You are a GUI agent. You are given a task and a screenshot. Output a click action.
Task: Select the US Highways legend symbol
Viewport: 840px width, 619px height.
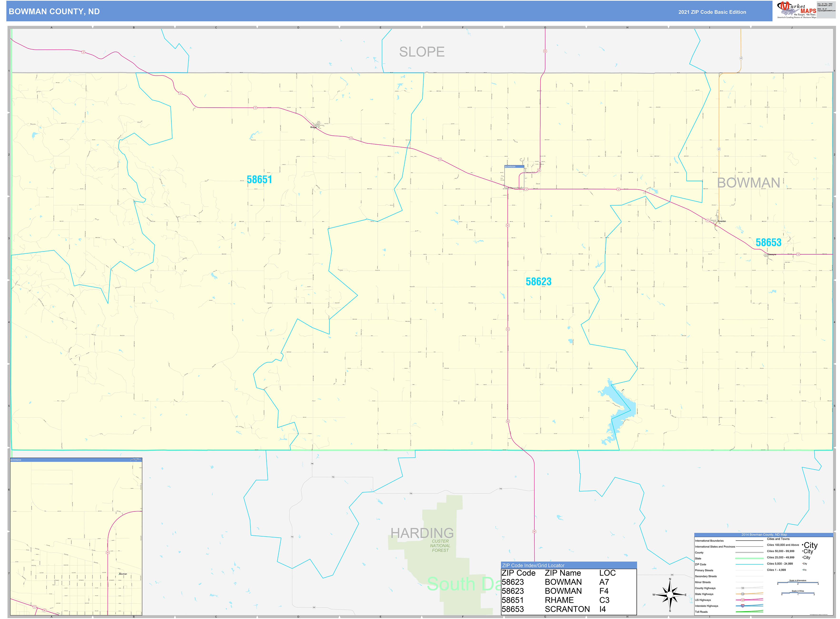coord(743,600)
